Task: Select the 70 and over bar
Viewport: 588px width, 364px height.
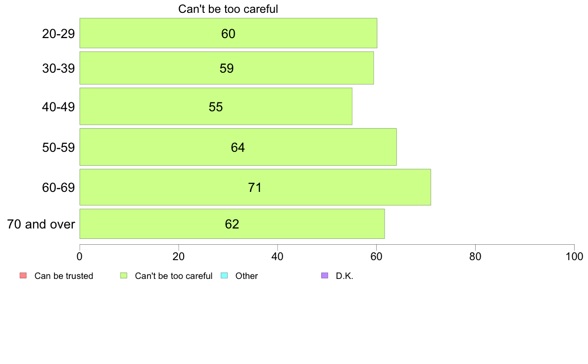Action: pos(232,224)
